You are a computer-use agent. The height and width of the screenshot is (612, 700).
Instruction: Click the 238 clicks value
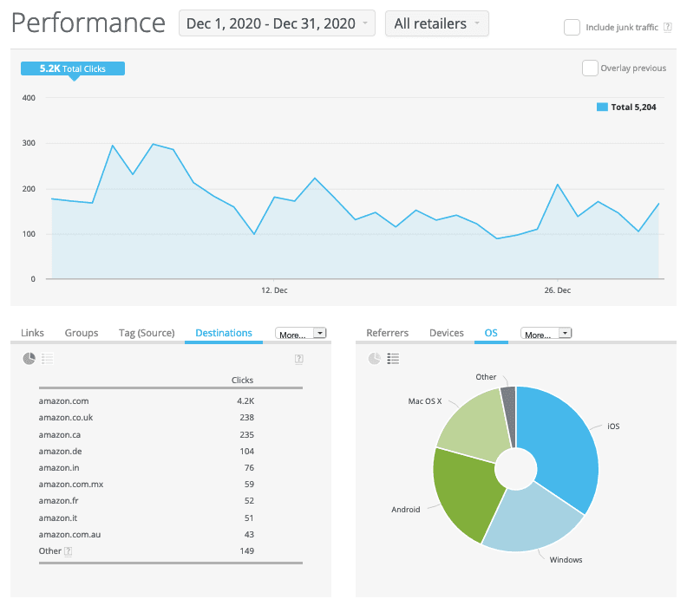pyautogui.click(x=247, y=418)
